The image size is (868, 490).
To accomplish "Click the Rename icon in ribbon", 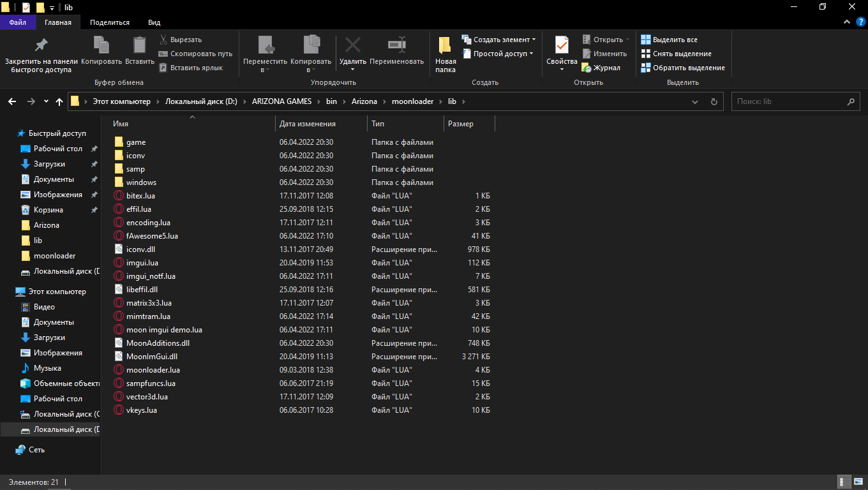I will [396, 46].
